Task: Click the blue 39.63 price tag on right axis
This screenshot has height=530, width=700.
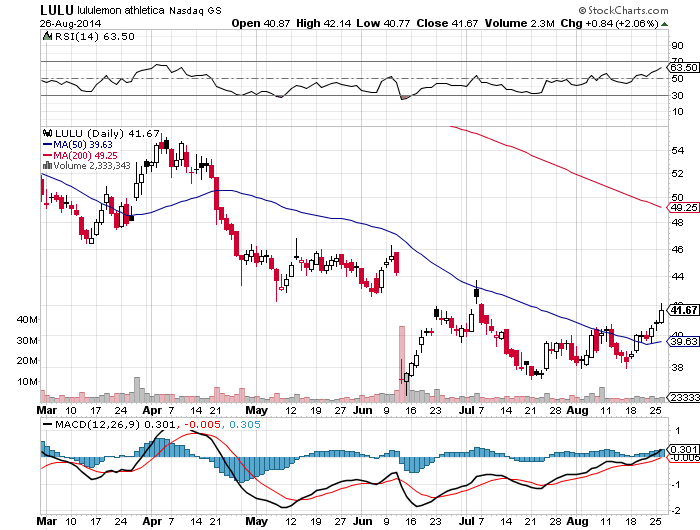Action: (x=683, y=342)
